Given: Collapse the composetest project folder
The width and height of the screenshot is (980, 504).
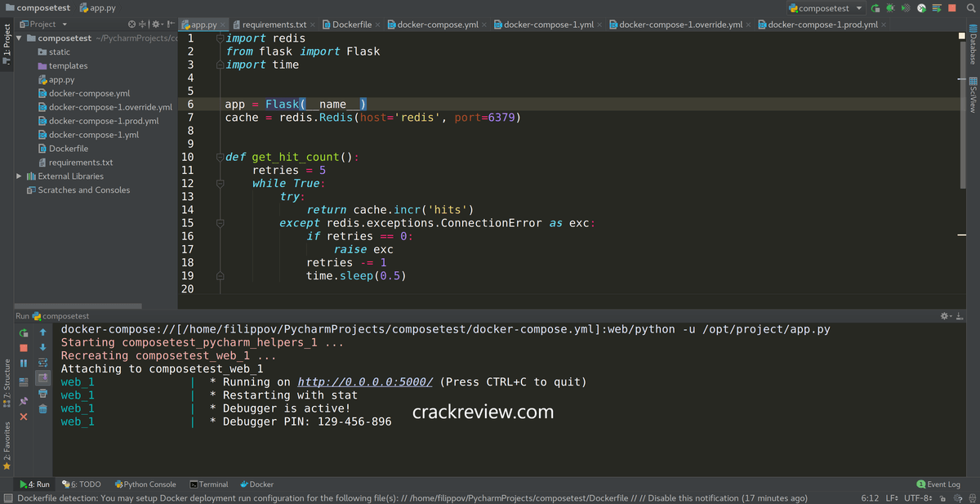Looking at the screenshot, I should point(19,38).
